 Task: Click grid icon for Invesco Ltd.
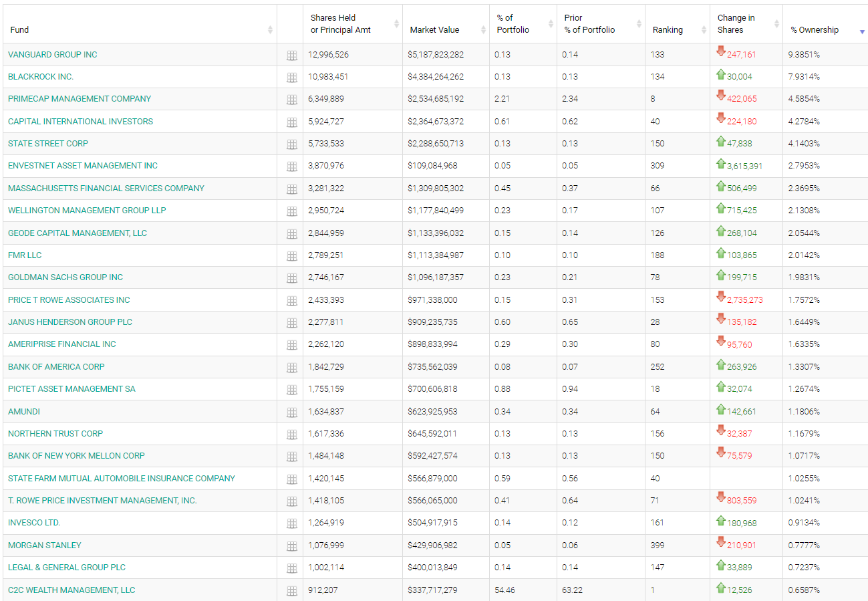tap(291, 524)
